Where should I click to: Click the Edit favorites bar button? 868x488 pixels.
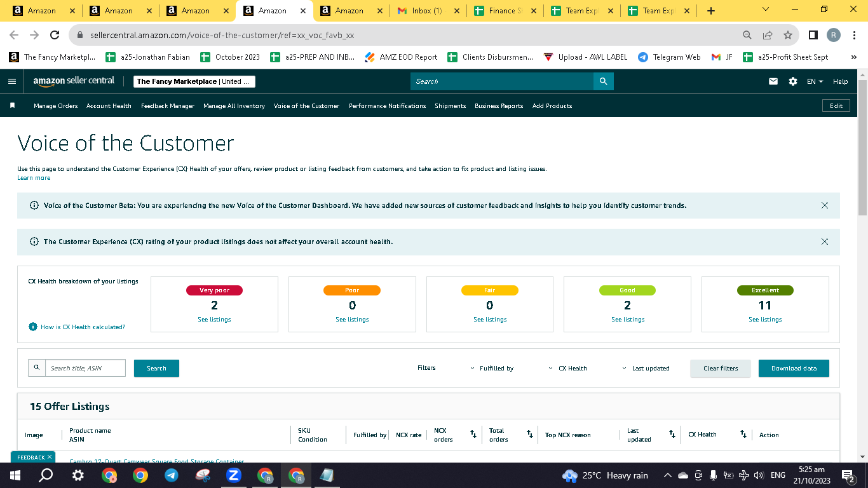[x=836, y=105]
